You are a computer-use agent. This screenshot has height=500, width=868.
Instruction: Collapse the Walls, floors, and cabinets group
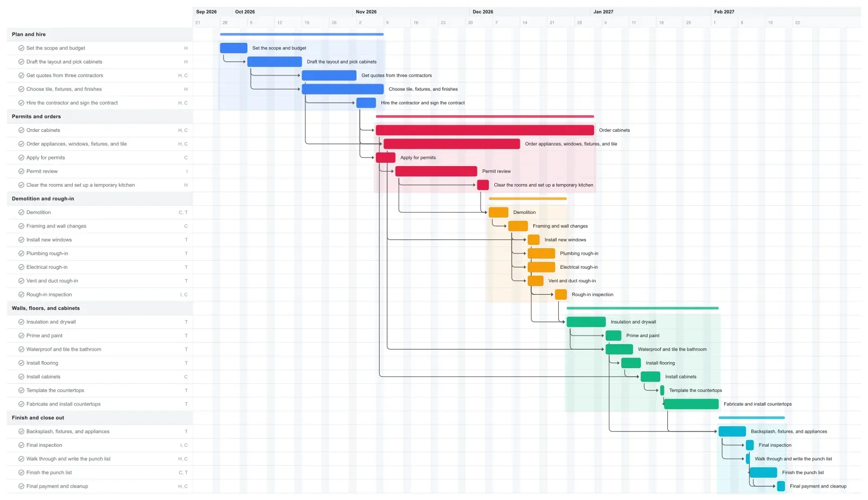click(x=100, y=308)
